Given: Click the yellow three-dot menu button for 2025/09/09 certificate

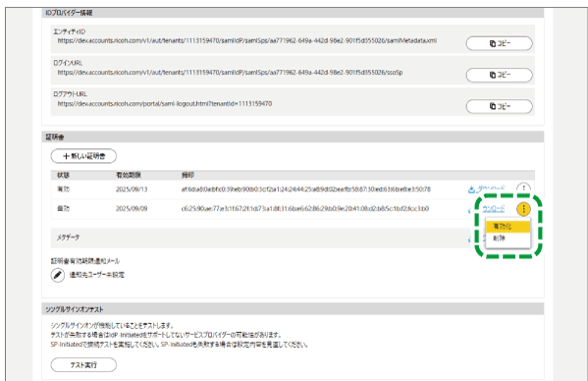Looking at the screenshot, I should [523, 209].
